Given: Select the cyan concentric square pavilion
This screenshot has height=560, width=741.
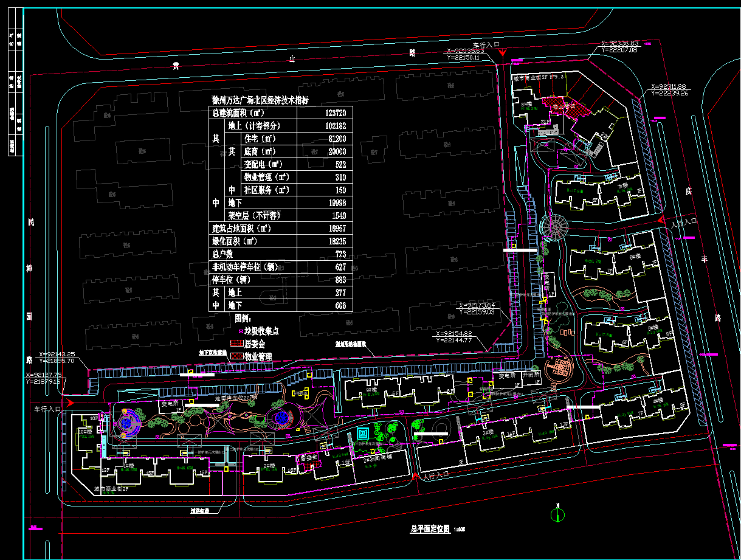Looking at the screenshot, I should [x=363, y=434].
